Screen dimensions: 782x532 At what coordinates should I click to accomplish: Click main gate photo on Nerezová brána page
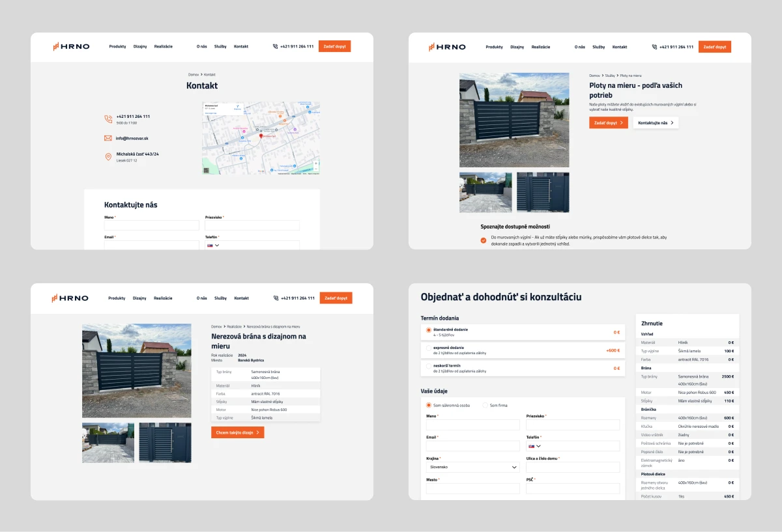[x=137, y=371]
